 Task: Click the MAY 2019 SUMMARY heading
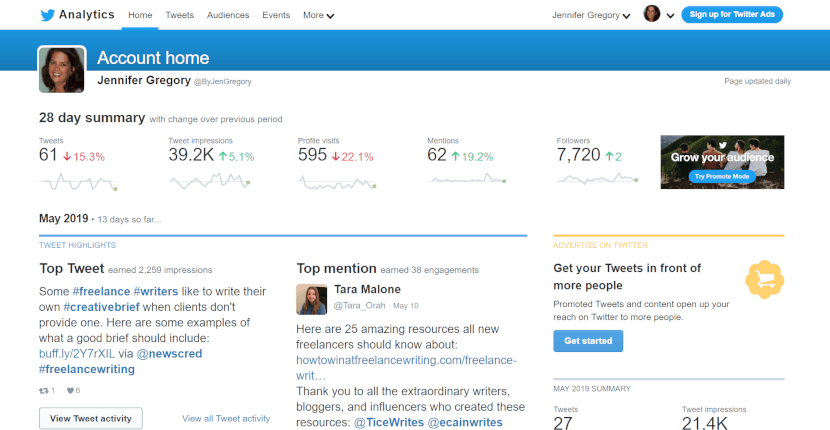click(592, 389)
